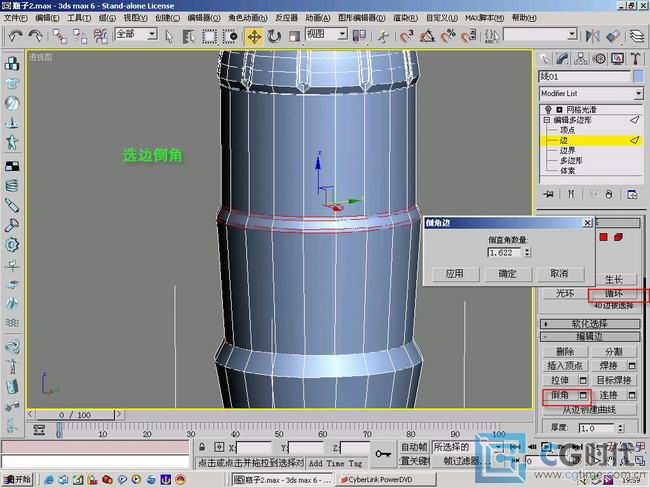Click the Undo arrow in main toolbar

[15, 36]
